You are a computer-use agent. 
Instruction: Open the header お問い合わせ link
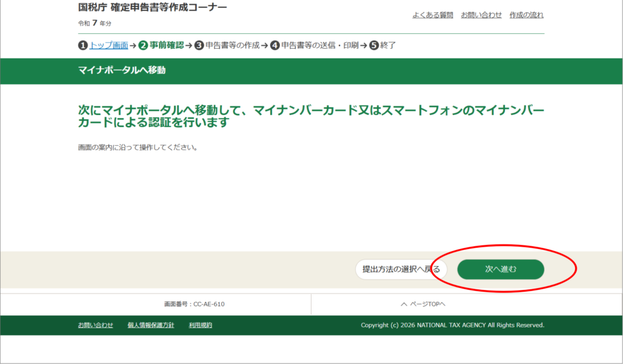coord(481,15)
